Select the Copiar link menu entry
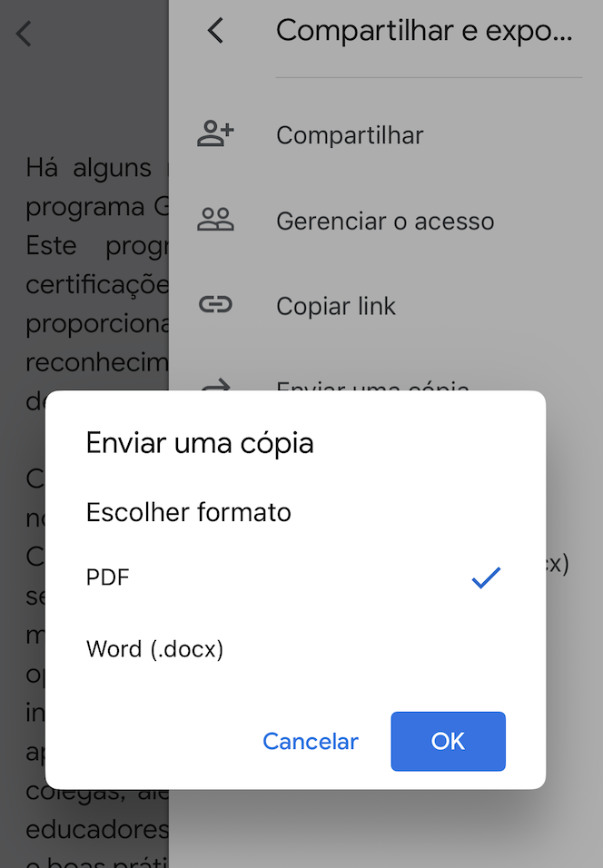 (336, 307)
